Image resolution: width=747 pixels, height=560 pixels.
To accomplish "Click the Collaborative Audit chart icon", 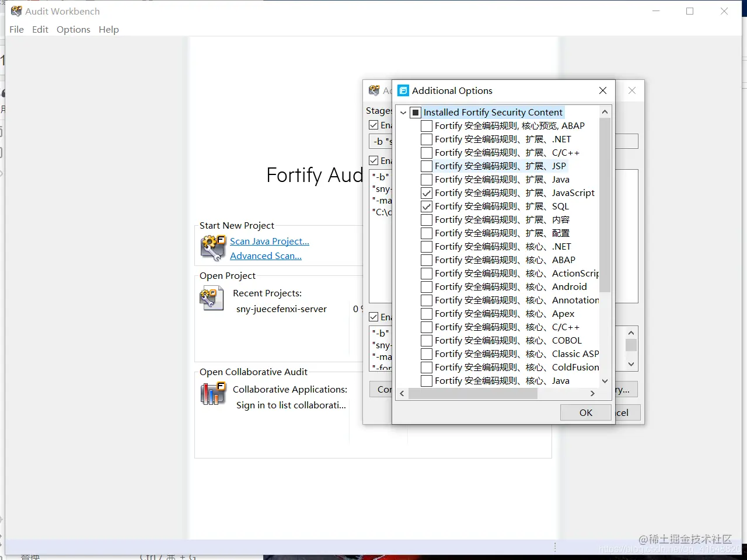I will pyautogui.click(x=213, y=394).
